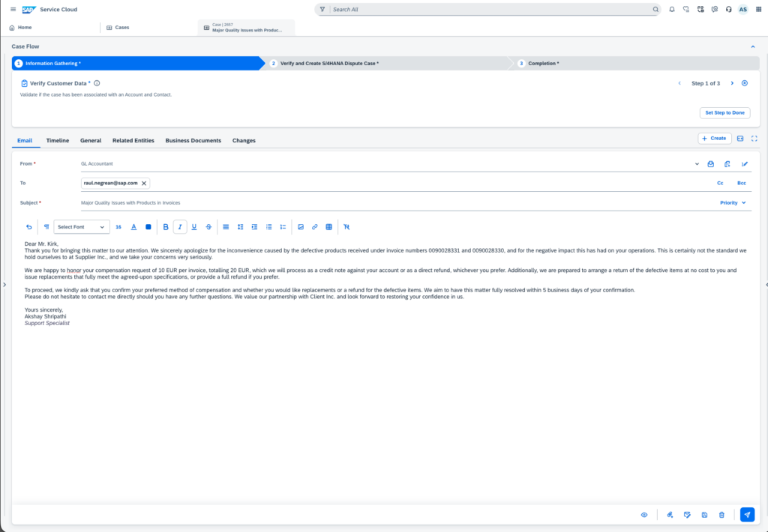
Task: Click the magnifier search icon
Action: pos(655,9)
